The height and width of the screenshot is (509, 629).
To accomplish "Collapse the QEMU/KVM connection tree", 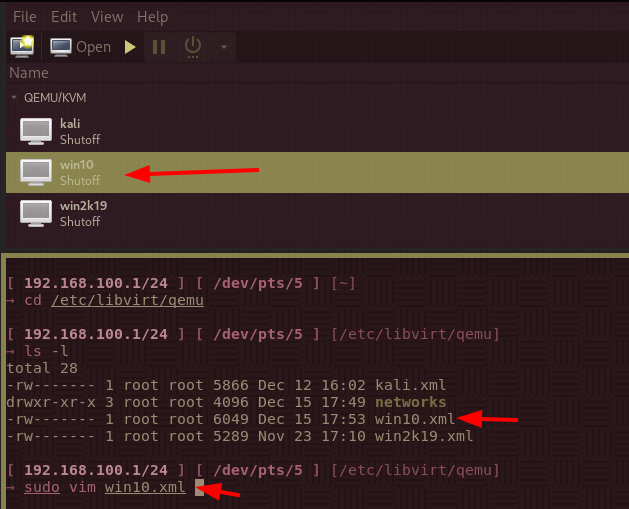I will pos(14,97).
